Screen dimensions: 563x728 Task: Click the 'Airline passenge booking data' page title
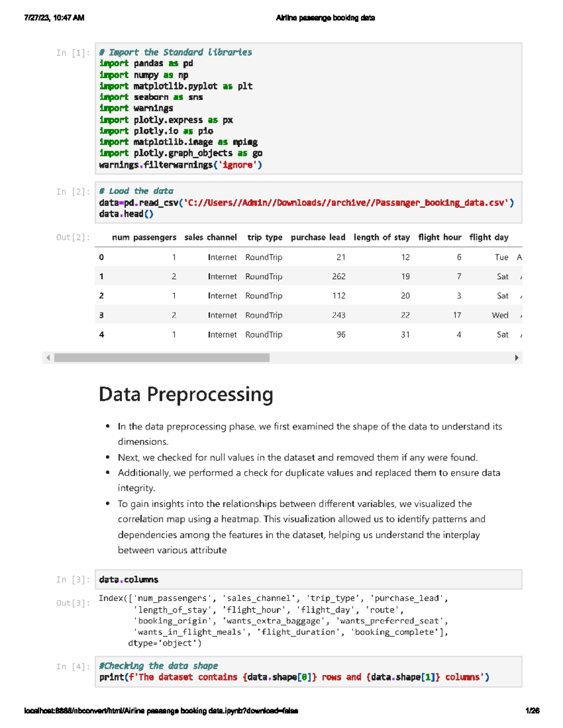click(x=326, y=18)
